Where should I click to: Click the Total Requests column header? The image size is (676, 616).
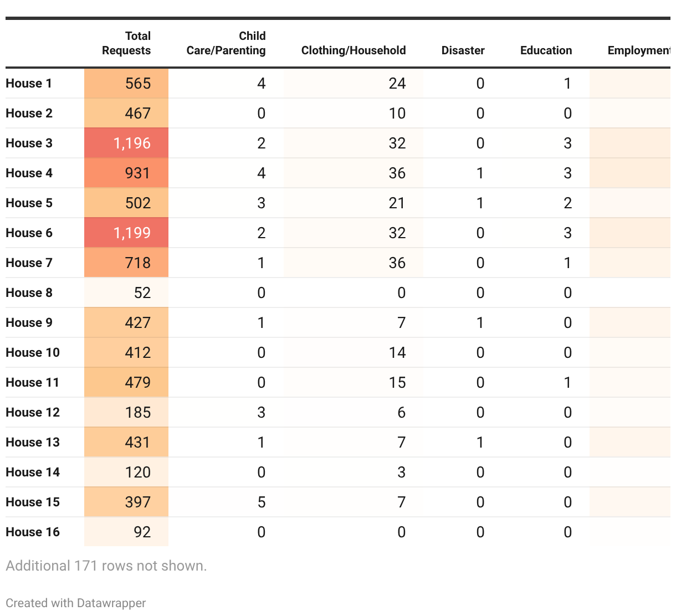click(x=126, y=43)
